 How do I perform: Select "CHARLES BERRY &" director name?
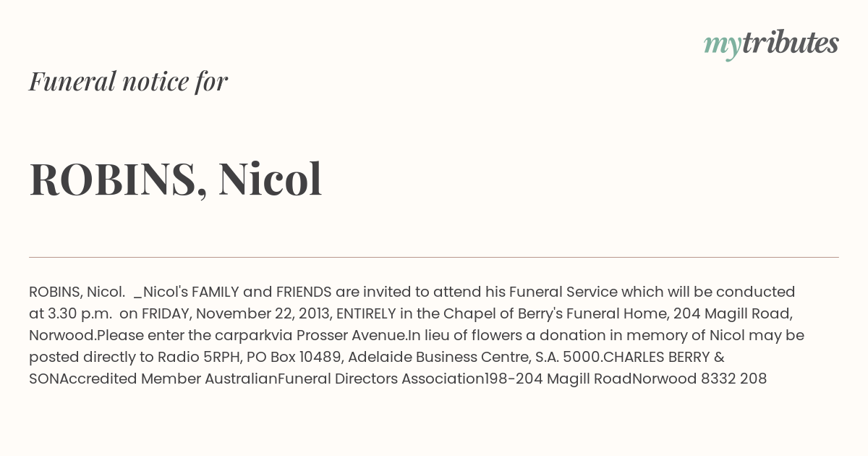[664, 358]
